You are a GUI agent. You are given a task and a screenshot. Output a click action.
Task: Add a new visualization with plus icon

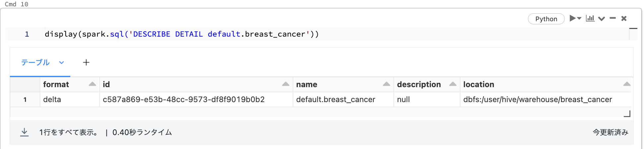(x=86, y=63)
